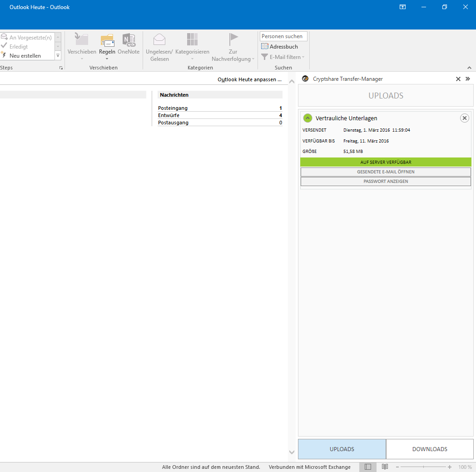Screen dimensions: 476x472
Task: Click the E-Mail filtern funnel icon
Action: point(265,57)
